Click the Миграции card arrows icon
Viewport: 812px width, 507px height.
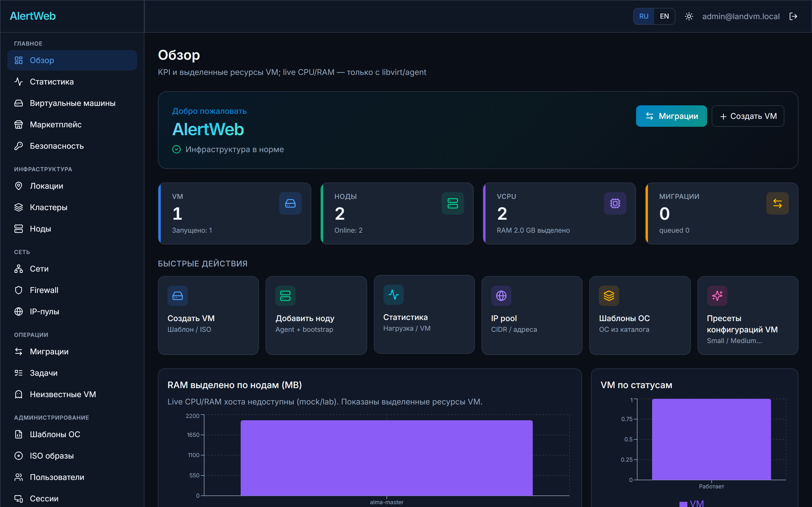point(777,203)
